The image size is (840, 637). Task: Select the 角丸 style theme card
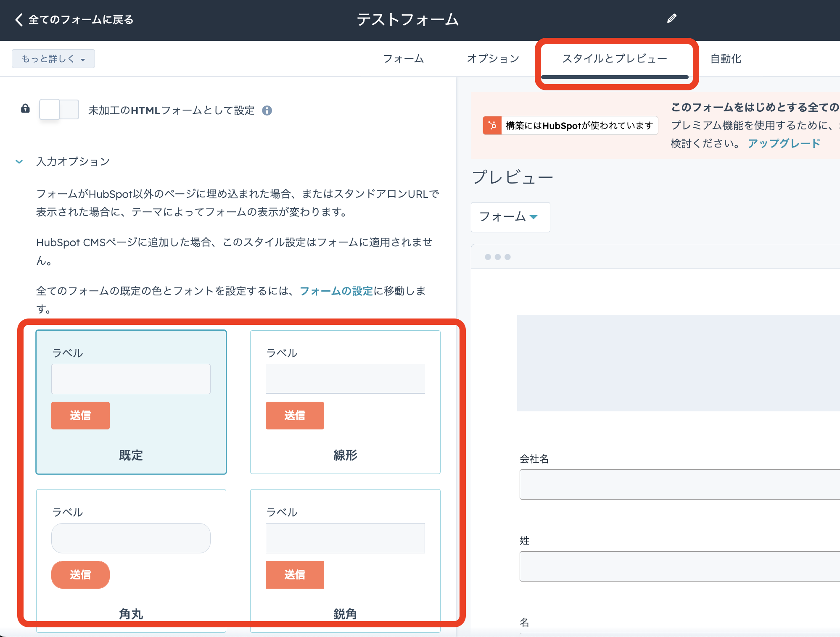(x=131, y=561)
